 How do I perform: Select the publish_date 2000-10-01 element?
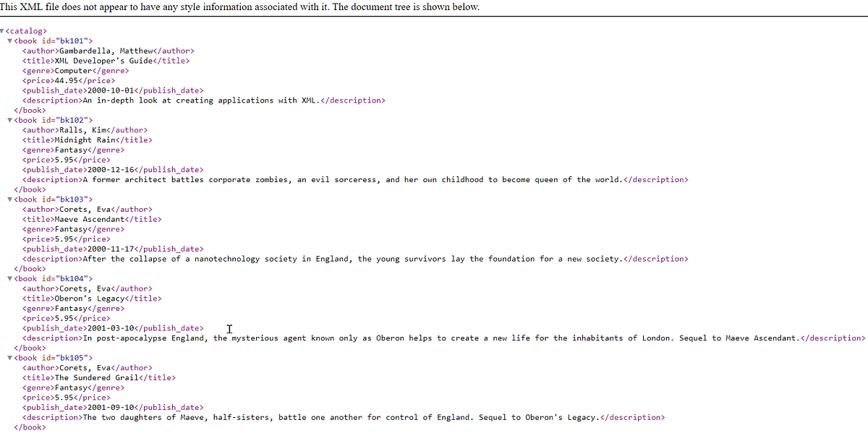[x=112, y=90]
